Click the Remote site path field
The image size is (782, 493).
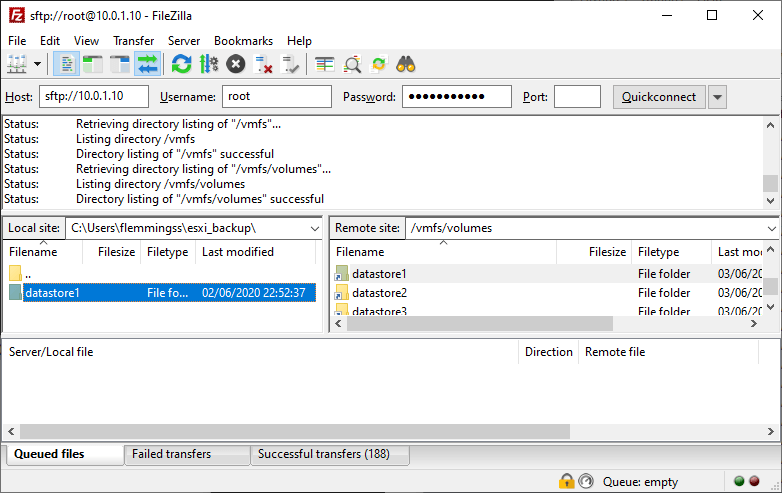click(x=585, y=228)
